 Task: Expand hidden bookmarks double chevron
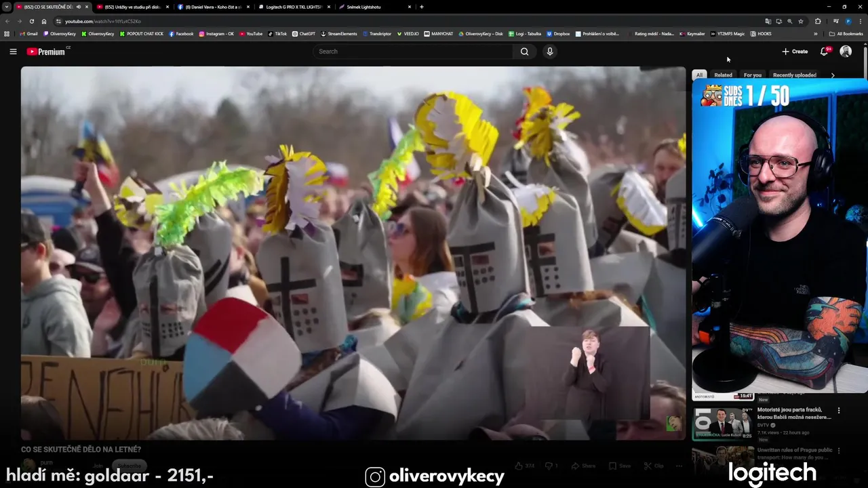pyautogui.click(x=816, y=33)
